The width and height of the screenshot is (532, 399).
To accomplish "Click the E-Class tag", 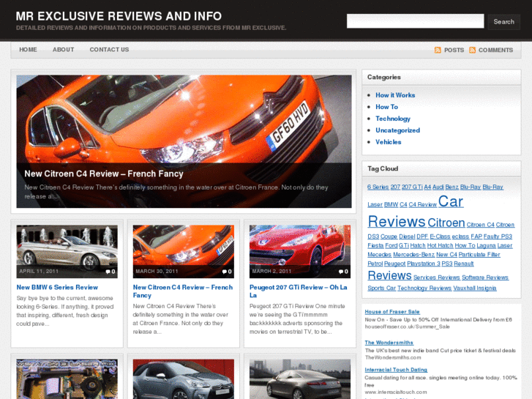I will pyautogui.click(x=440, y=236).
